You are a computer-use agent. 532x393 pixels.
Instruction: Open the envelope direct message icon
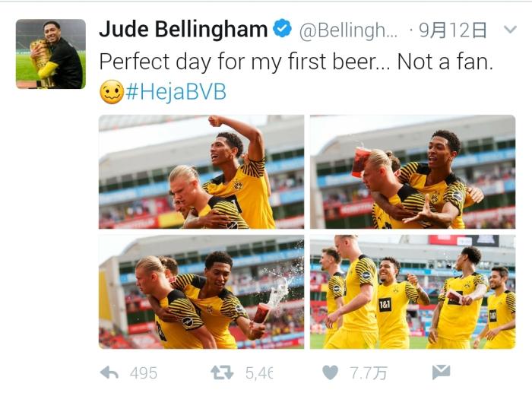(x=441, y=372)
